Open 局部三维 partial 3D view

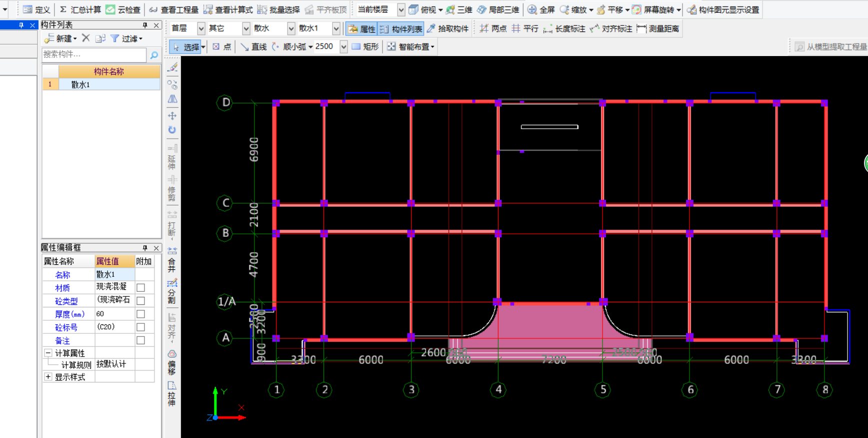pos(498,10)
